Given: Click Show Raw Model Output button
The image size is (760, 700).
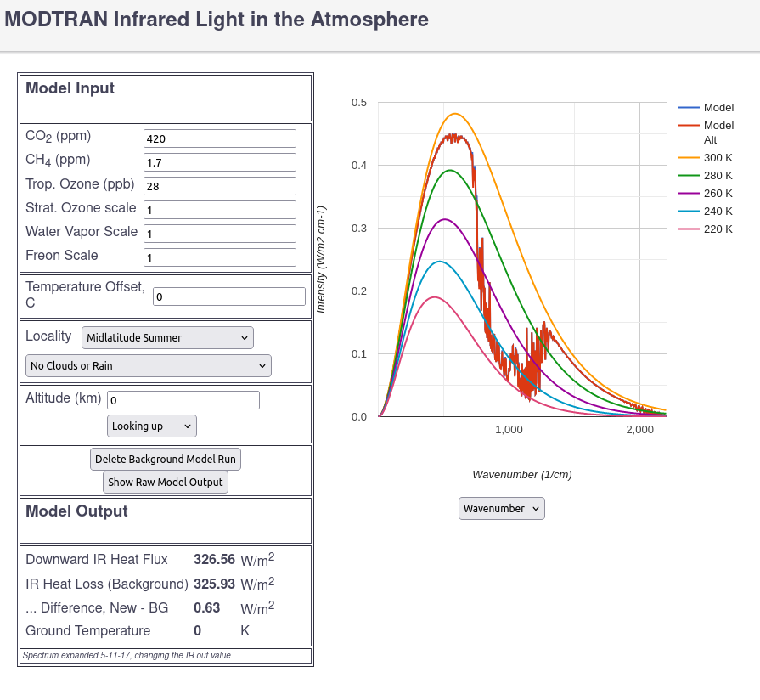Looking at the screenshot, I should (166, 482).
